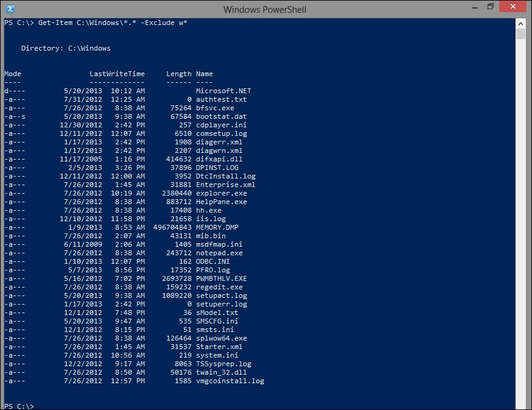
Task: Select the Starter.xml file name
Action: [219, 347]
